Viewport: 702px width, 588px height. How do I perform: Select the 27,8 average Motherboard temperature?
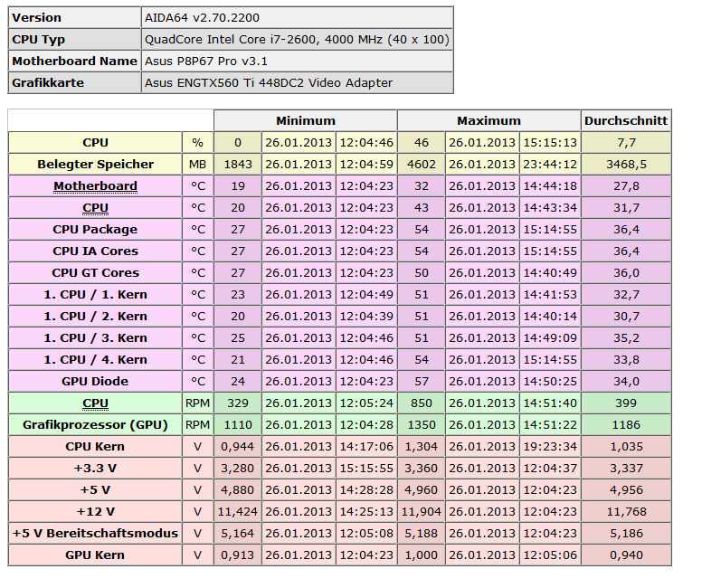coord(626,185)
